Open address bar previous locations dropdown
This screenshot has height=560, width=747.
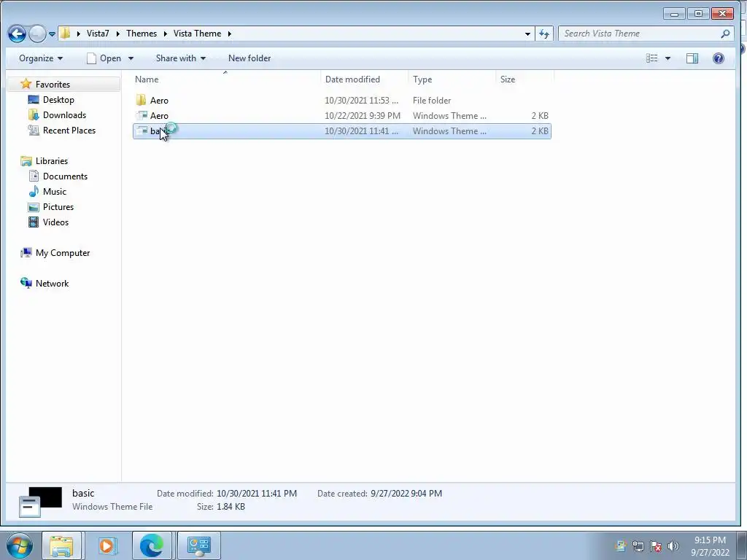click(527, 34)
